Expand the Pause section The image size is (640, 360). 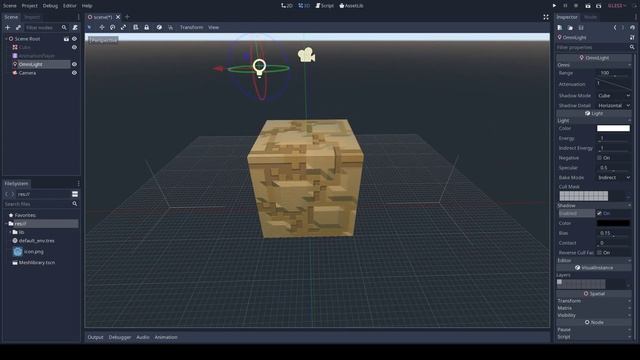coord(594,329)
